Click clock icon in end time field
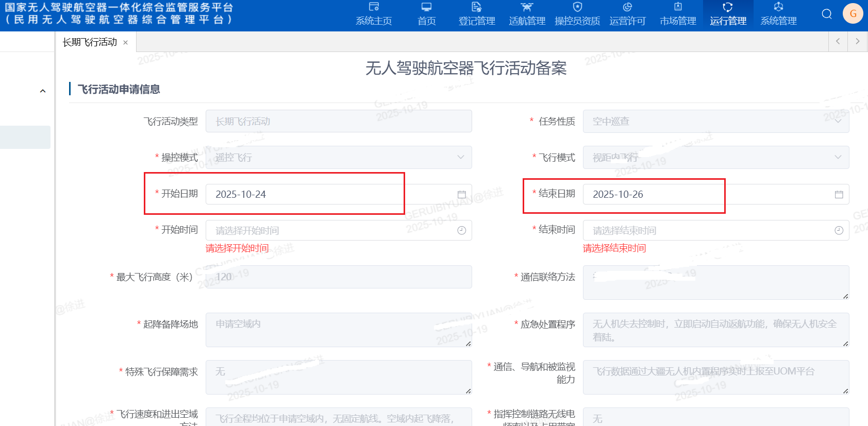Viewport: 868px width, 426px height. [x=839, y=230]
